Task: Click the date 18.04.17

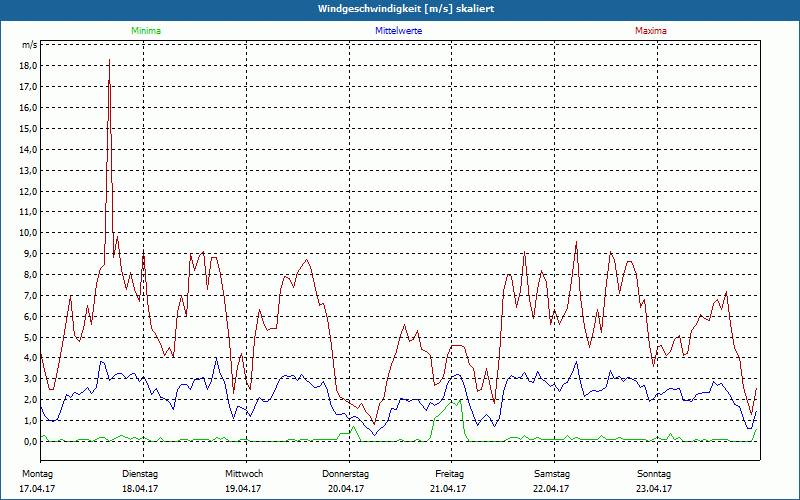Action: 140,489
